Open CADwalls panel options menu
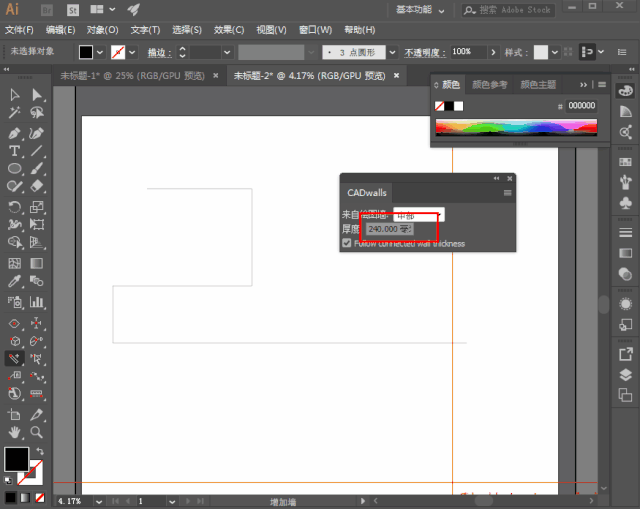640x509 pixels. click(507, 193)
